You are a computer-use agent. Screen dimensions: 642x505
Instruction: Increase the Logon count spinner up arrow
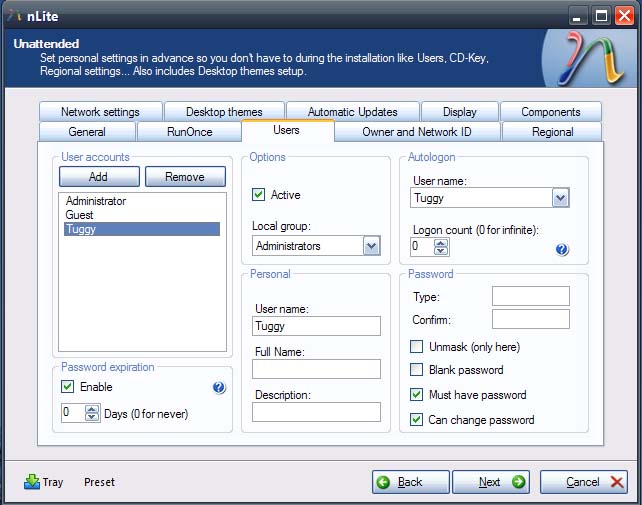pyautogui.click(x=441, y=243)
